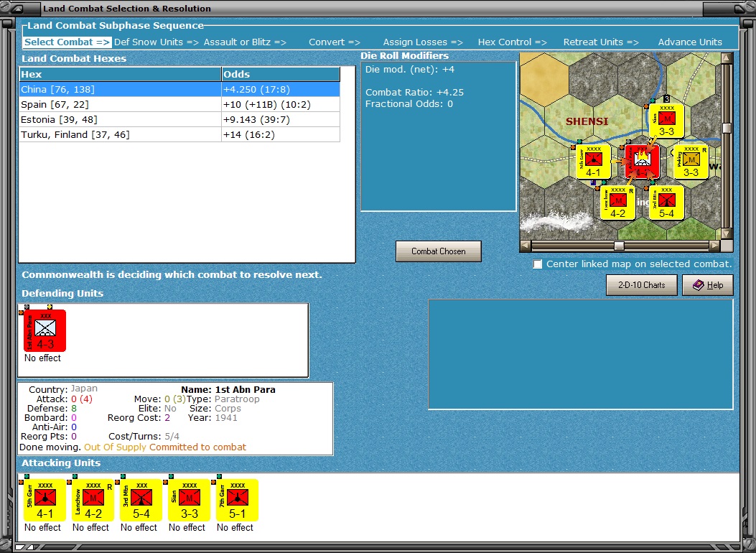Click the Hex column header
756x553 pixels.
[120, 74]
